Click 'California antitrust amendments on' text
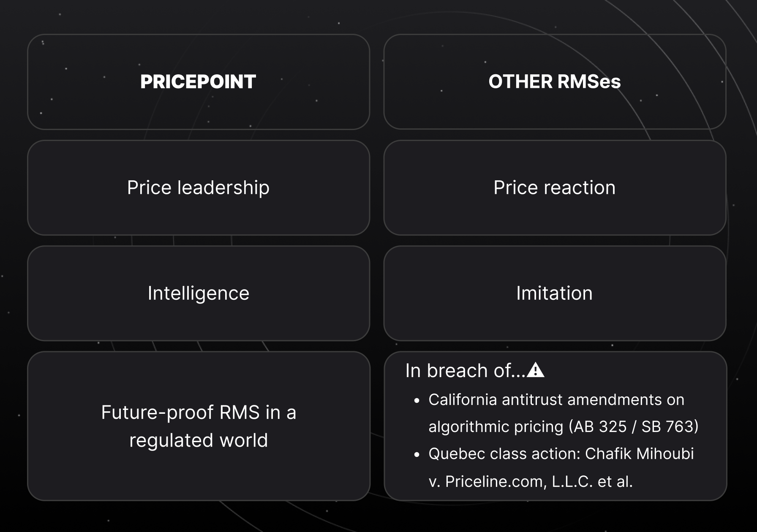The image size is (757, 532). [x=556, y=399]
